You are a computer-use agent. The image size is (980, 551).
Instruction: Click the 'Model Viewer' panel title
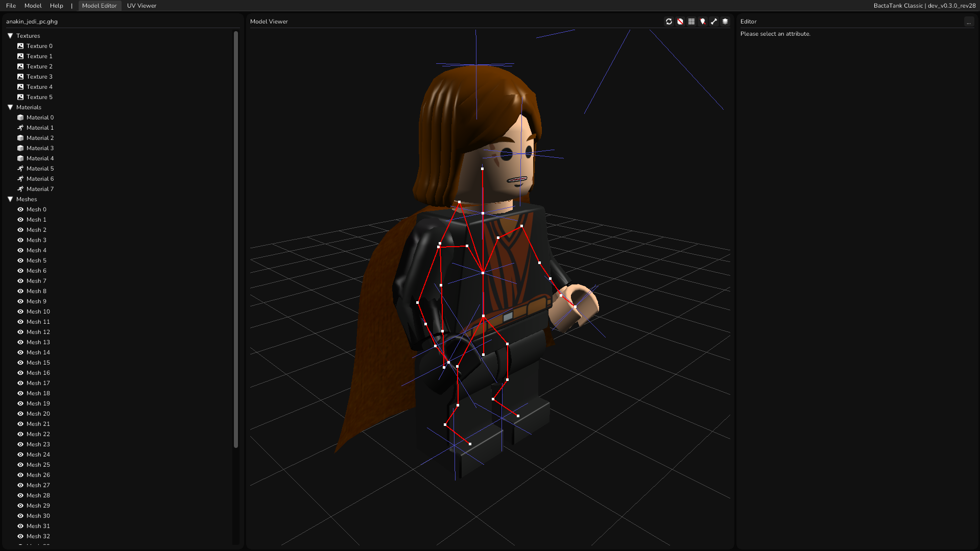point(269,21)
